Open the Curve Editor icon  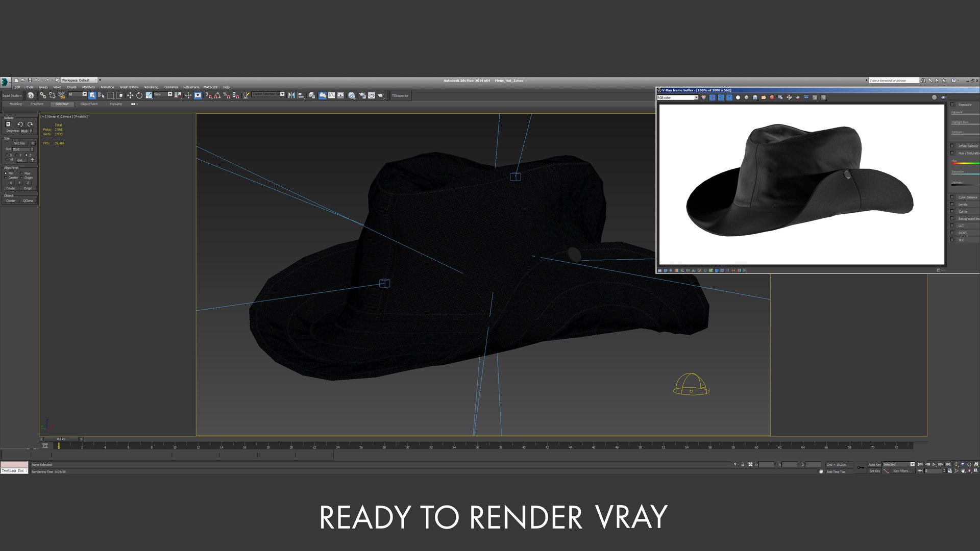(x=331, y=95)
